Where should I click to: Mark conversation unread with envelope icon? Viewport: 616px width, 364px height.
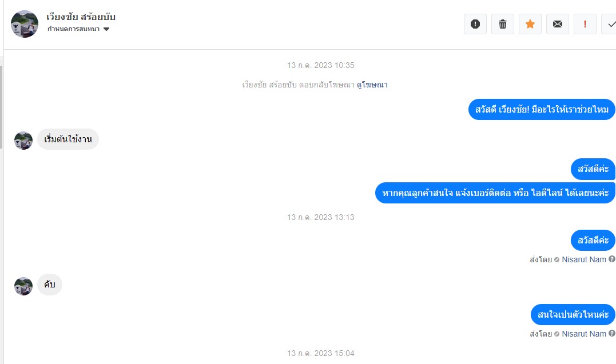[558, 24]
